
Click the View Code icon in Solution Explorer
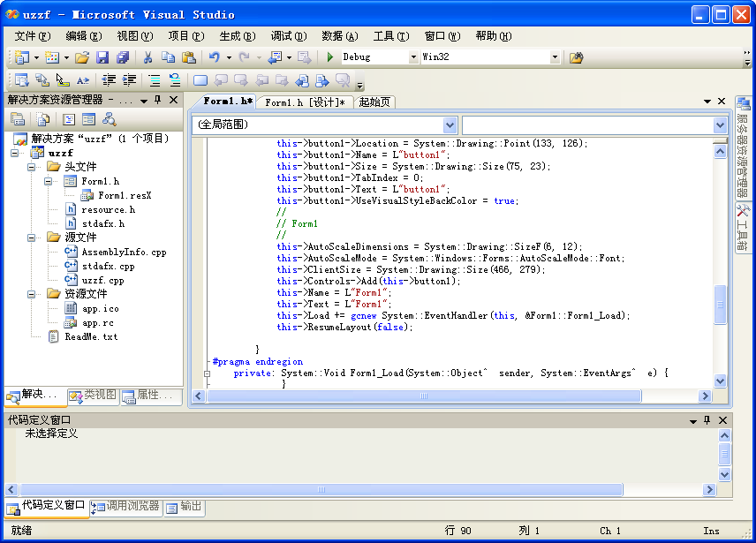click(69, 119)
